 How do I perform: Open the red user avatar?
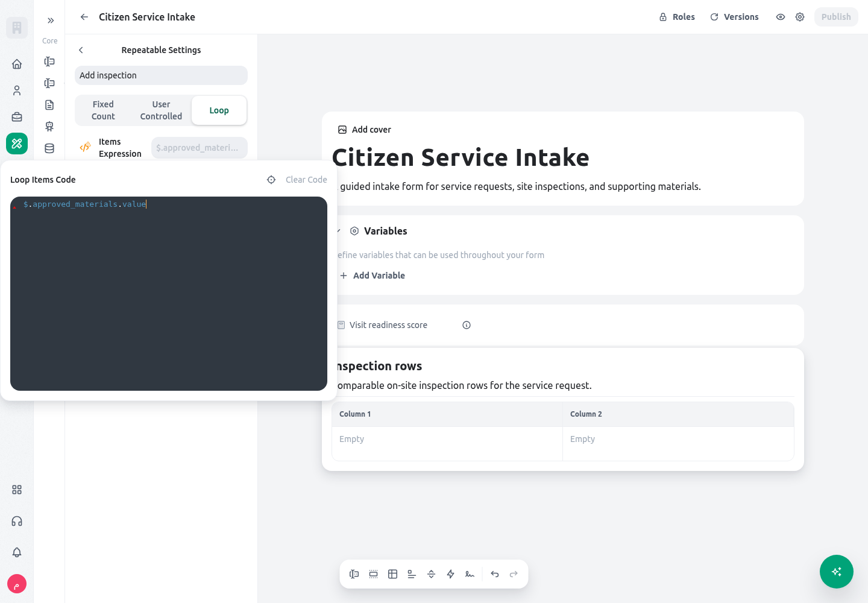click(x=17, y=584)
